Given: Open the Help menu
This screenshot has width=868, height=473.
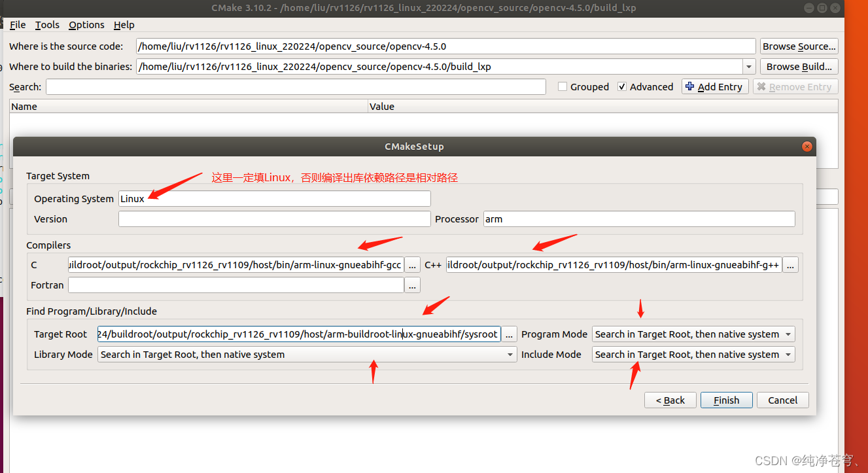Looking at the screenshot, I should [124, 25].
